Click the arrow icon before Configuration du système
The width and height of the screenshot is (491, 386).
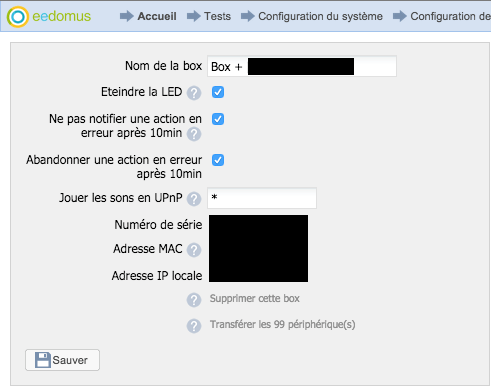click(248, 16)
